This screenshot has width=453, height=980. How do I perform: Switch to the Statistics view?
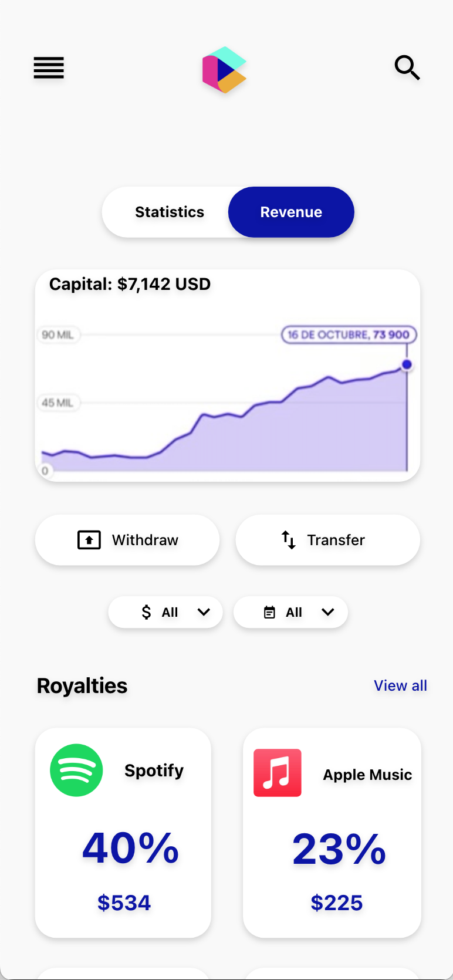pyautogui.click(x=170, y=212)
